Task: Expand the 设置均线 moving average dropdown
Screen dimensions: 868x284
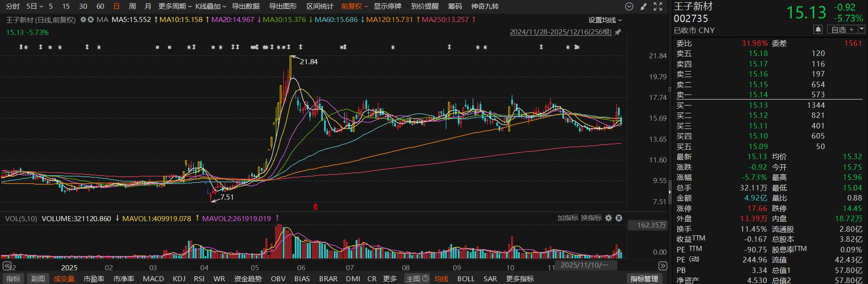Action: [605, 20]
